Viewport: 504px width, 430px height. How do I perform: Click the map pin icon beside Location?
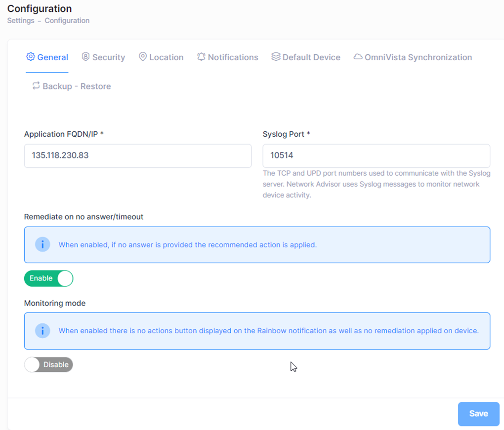(143, 57)
